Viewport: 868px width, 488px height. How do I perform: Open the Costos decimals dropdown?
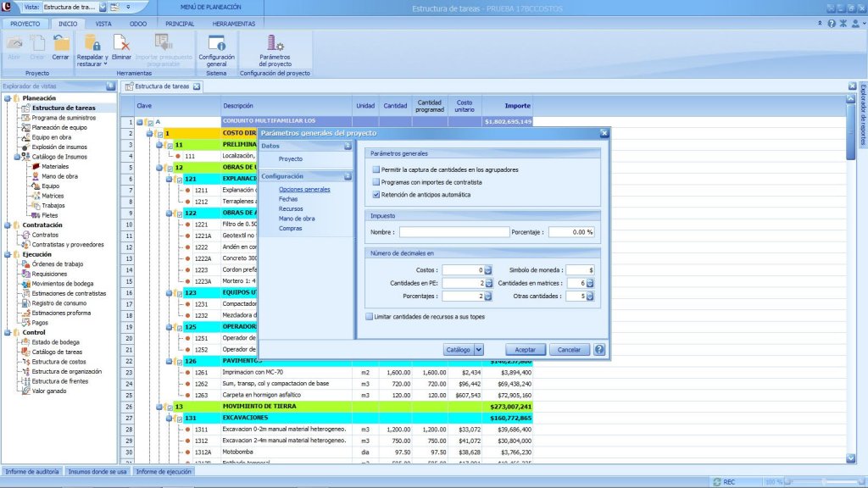pyautogui.click(x=488, y=270)
